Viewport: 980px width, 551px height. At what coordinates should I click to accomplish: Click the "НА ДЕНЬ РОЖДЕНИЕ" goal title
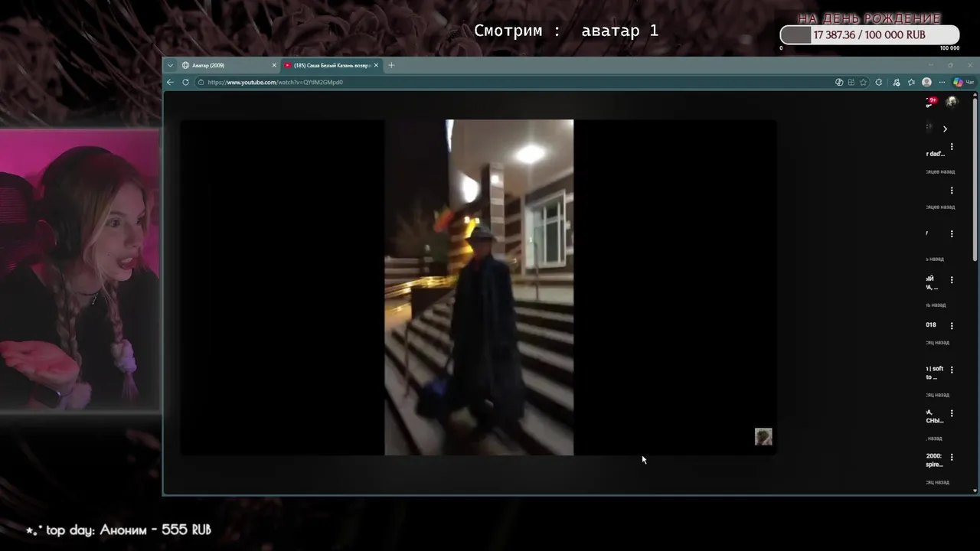pyautogui.click(x=870, y=18)
